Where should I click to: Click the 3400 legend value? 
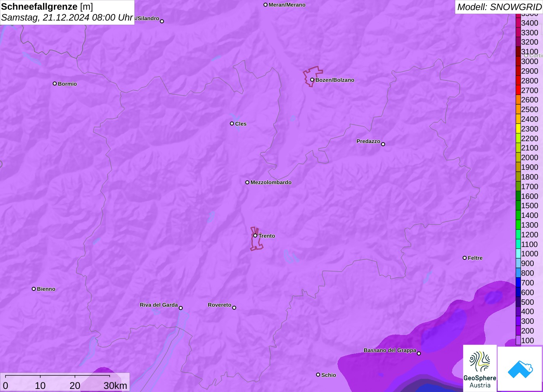tap(530, 23)
